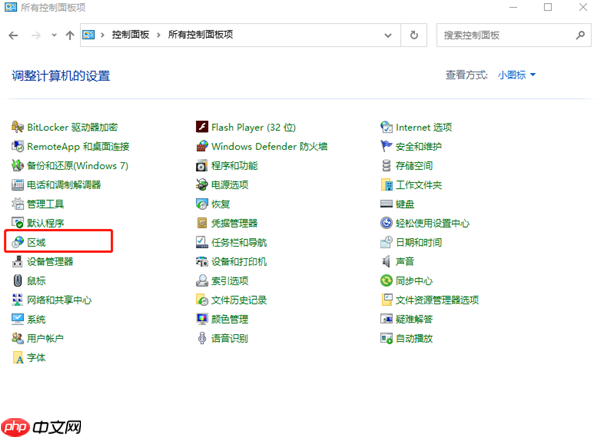The width and height of the screenshot is (600, 437).
Task: Click the forward arrow button
Action: pyautogui.click(x=36, y=36)
